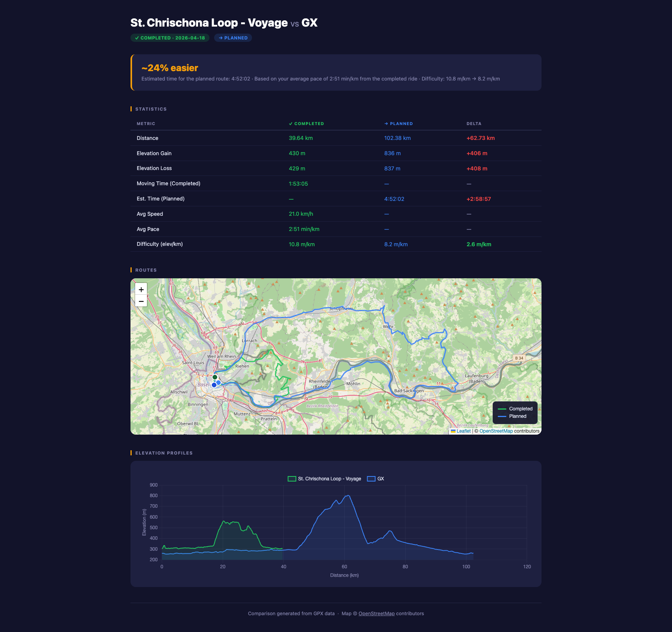The image size is (672, 632).
Task: Click the Bad Säckingen label on the map
Action: click(x=409, y=390)
